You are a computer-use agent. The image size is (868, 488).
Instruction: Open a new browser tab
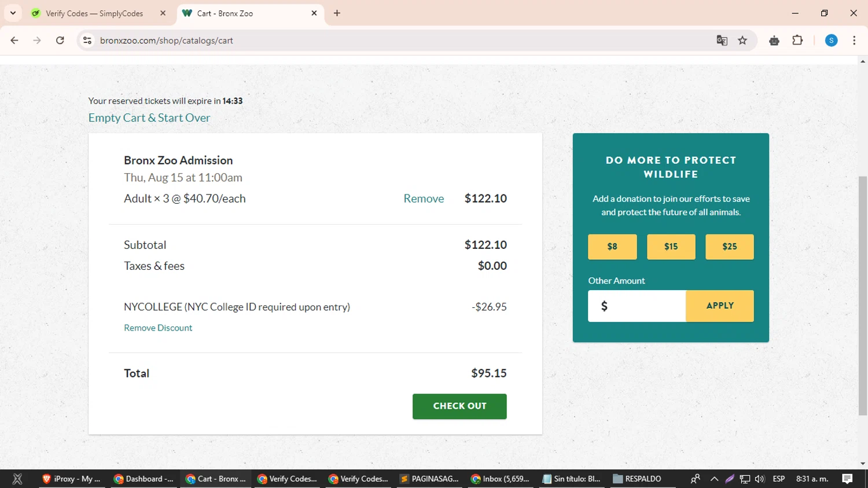[x=337, y=13]
